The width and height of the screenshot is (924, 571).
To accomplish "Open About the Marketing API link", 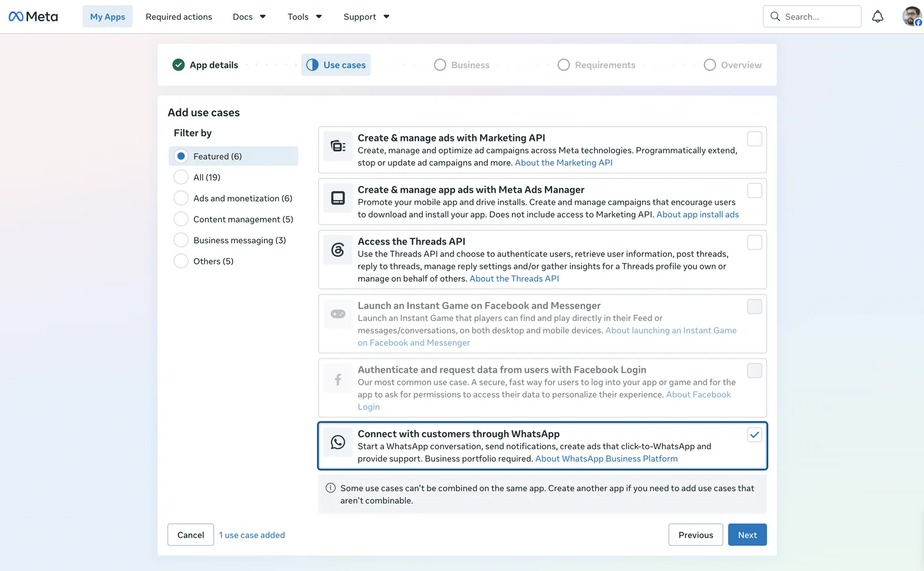I will point(564,163).
